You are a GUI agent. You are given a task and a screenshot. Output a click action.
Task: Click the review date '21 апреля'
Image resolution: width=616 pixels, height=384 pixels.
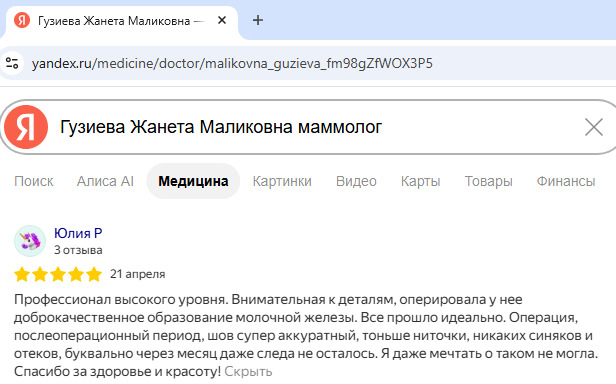coord(138,274)
